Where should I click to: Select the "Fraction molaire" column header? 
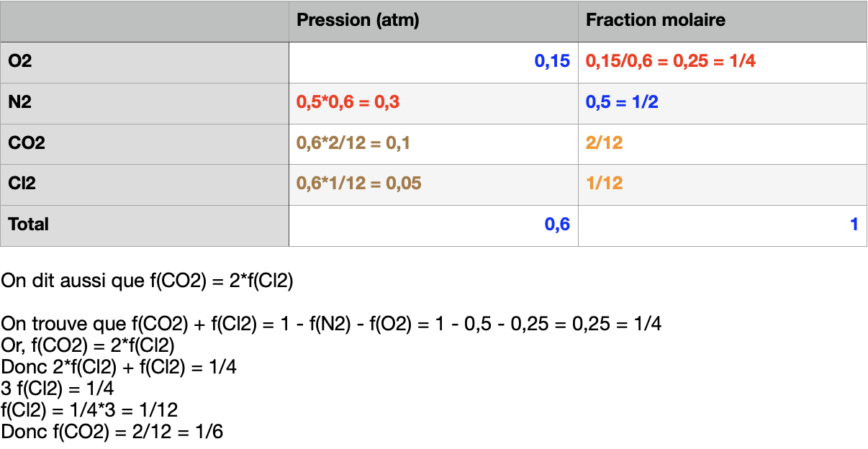[x=655, y=20]
